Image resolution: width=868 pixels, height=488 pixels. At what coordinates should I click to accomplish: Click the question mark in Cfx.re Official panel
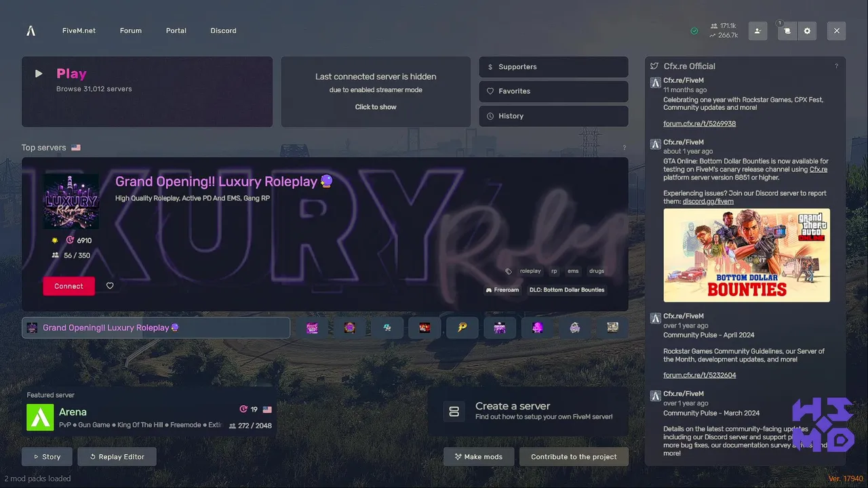pyautogui.click(x=836, y=66)
